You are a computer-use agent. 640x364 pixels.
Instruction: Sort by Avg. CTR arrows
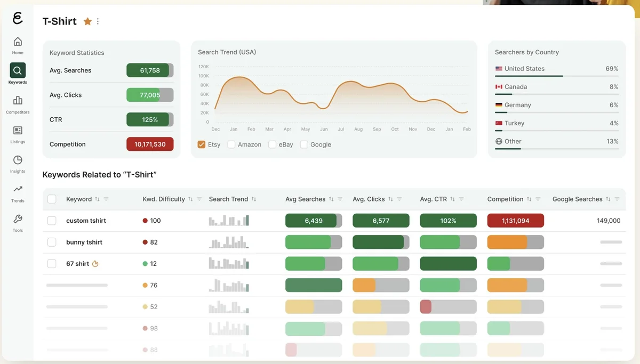452,199
